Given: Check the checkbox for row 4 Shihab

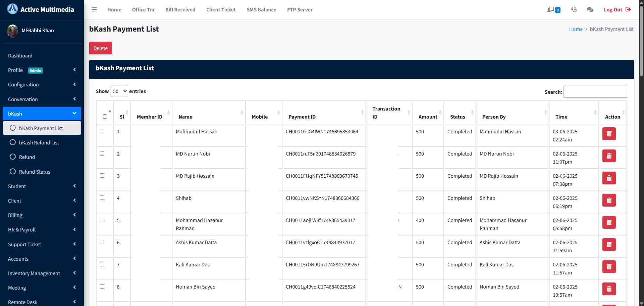Looking at the screenshot, I should [x=102, y=198].
